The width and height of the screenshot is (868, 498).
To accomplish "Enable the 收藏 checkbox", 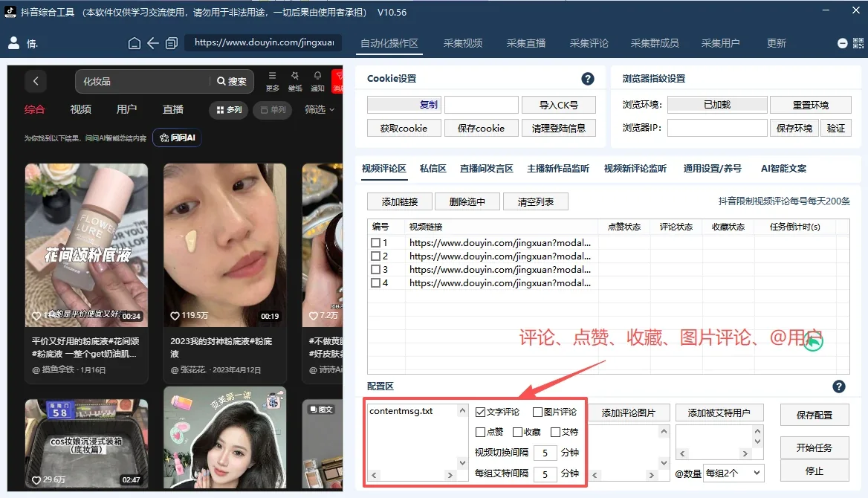I will point(517,432).
